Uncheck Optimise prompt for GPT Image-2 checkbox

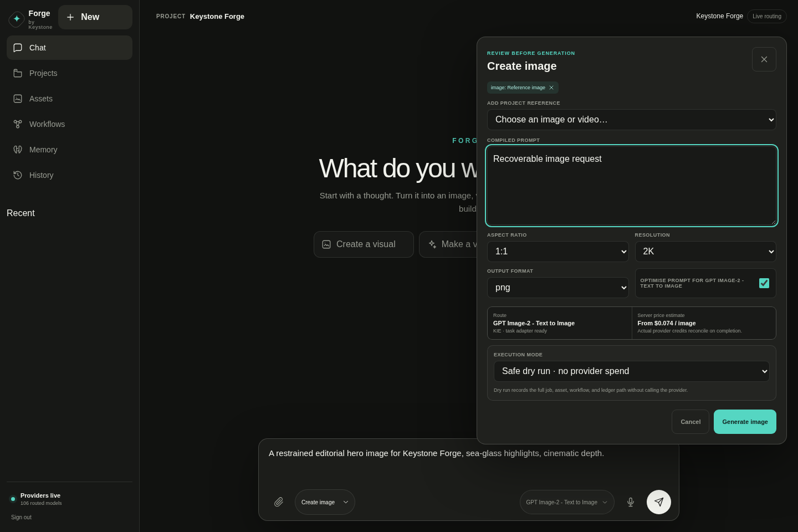pos(764,283)
